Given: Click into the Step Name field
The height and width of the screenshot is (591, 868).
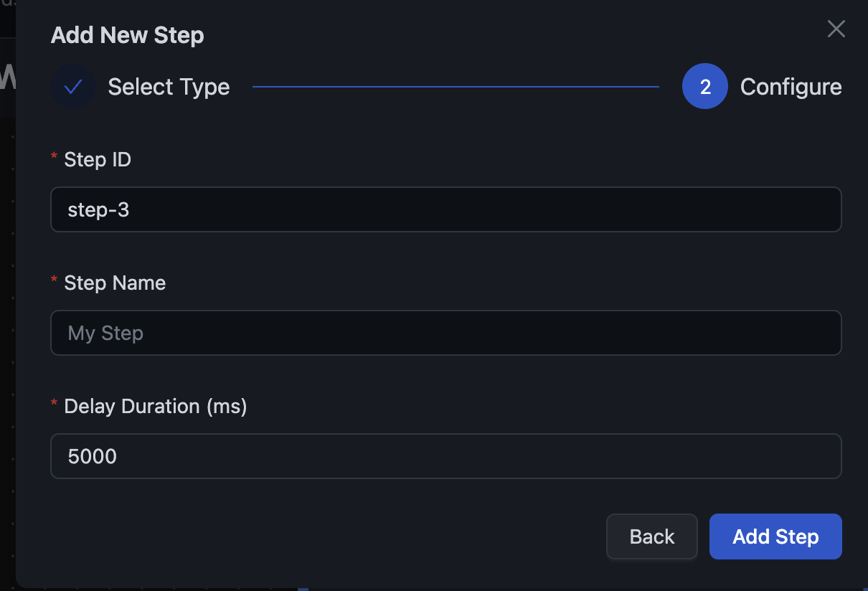Looking at the screenshot, I should 445,333.
